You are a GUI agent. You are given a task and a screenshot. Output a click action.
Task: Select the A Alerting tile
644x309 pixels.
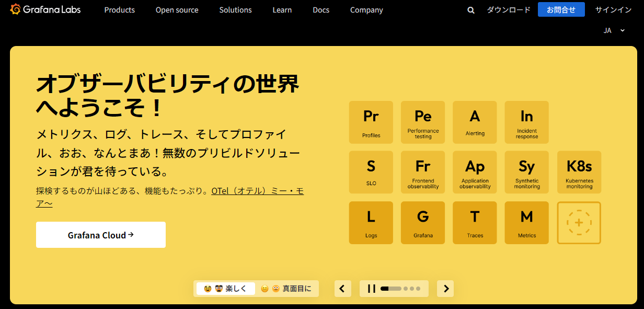(475, 122)
